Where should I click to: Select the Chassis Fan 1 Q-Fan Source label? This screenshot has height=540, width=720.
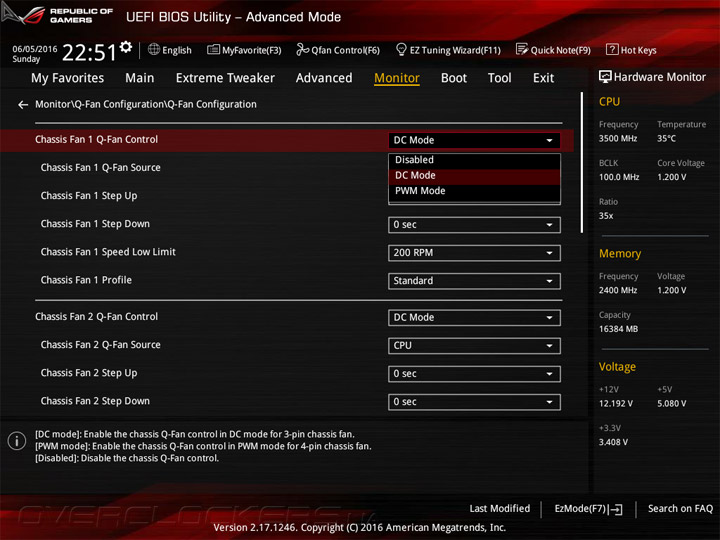tap(101, 168)
